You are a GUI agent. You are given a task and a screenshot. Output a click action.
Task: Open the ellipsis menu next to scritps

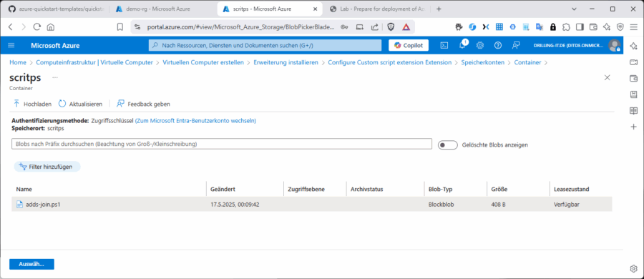55,77
